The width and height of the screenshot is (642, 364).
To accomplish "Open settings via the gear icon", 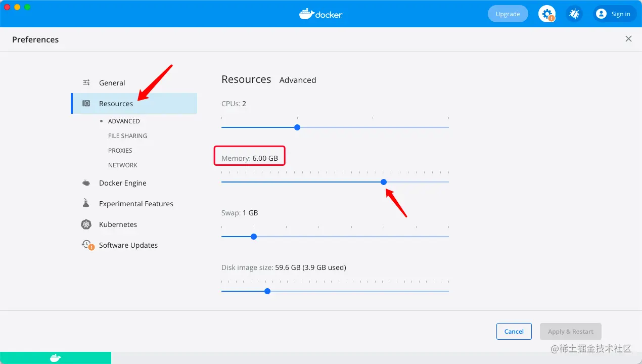I will tap(546, 14).
